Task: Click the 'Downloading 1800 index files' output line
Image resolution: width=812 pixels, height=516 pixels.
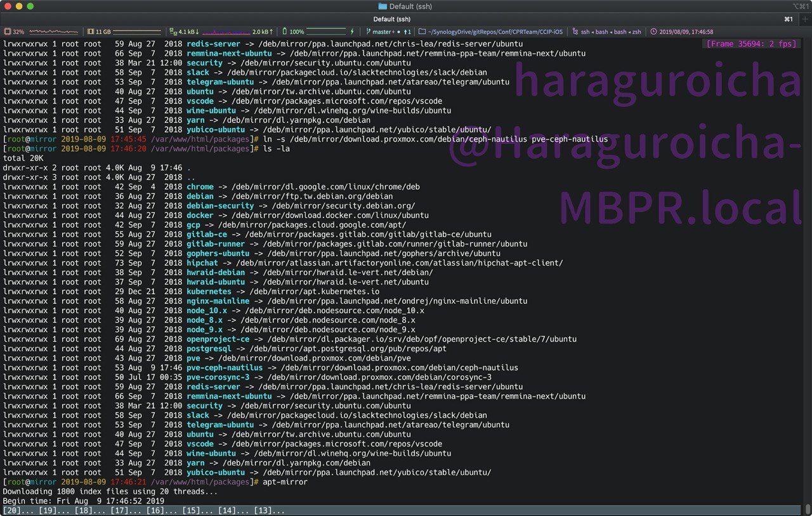Action: [x=110, y=491]
